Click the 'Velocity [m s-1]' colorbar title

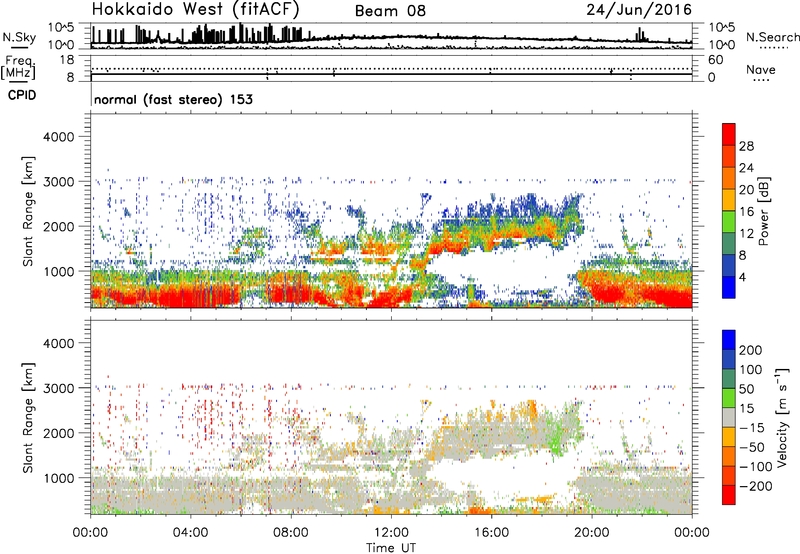click(782, 417)
